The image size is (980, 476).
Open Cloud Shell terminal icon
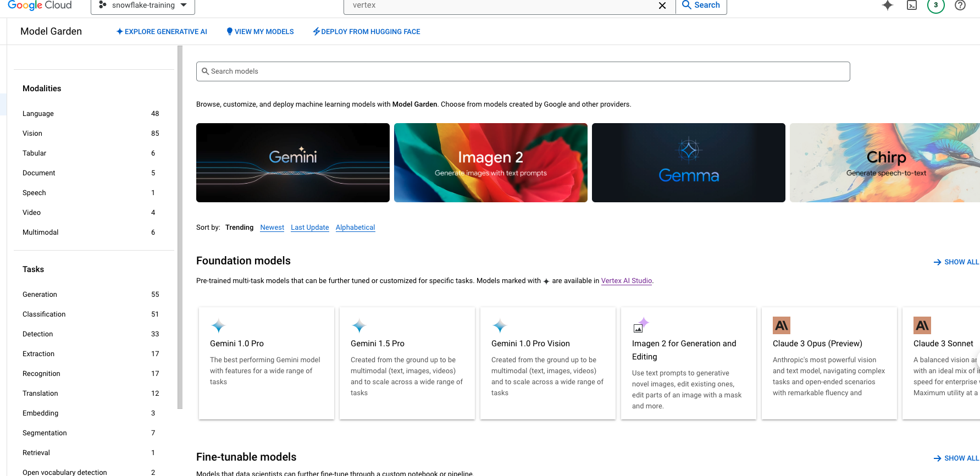(911, 5)
